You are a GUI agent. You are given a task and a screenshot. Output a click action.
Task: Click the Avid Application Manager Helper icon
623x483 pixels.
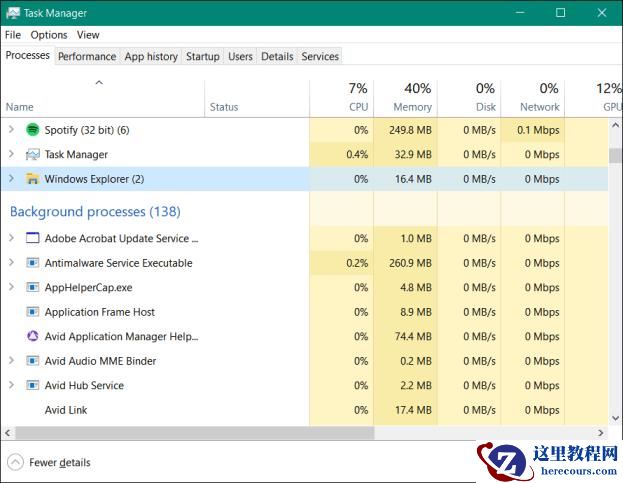[33, 336]
